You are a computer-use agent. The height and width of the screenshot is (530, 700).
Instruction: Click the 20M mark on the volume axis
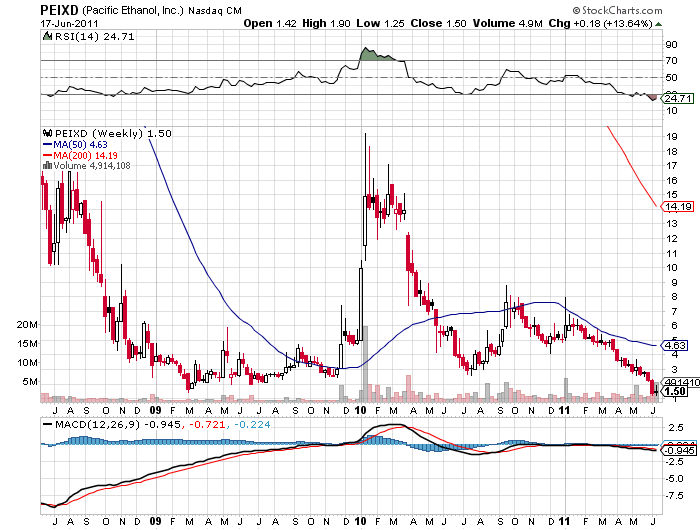27,325
